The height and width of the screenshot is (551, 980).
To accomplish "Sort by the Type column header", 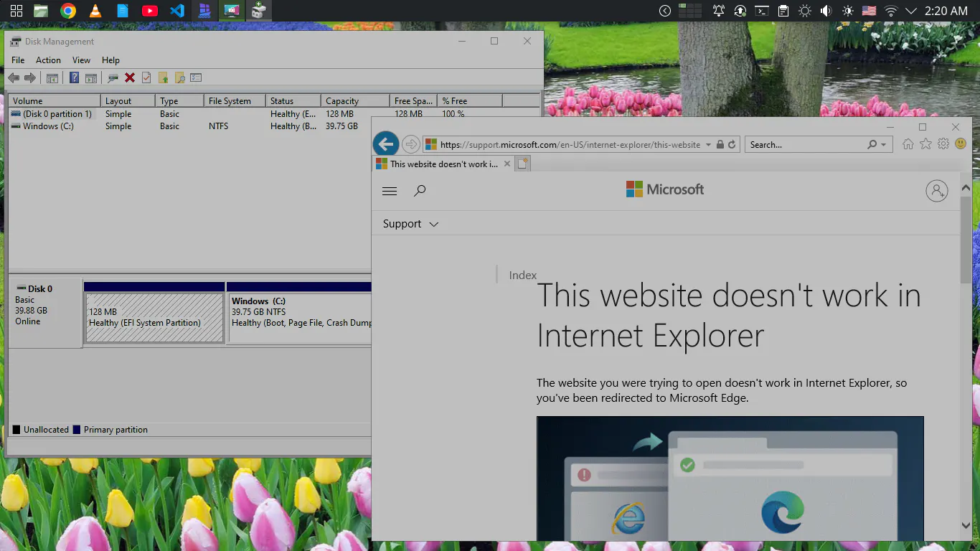I will 179,101.
